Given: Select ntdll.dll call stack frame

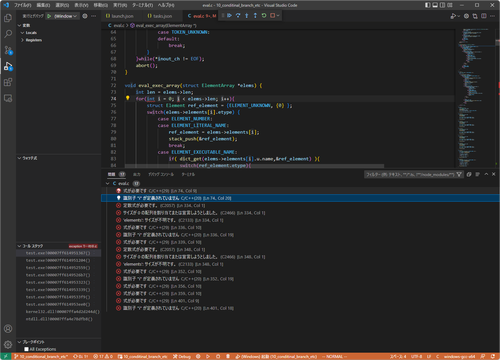Looking at the screenshot, I should 58,319.
